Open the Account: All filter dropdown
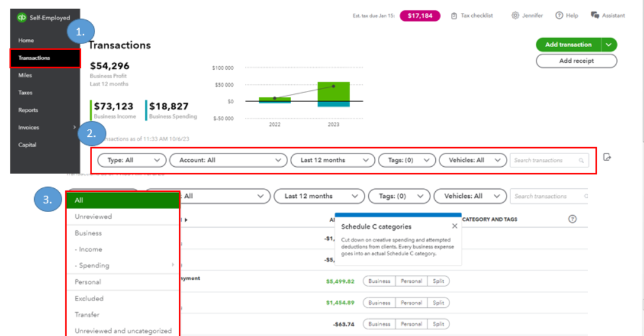Viewport: 644px width, 336px height. (228, 160)
